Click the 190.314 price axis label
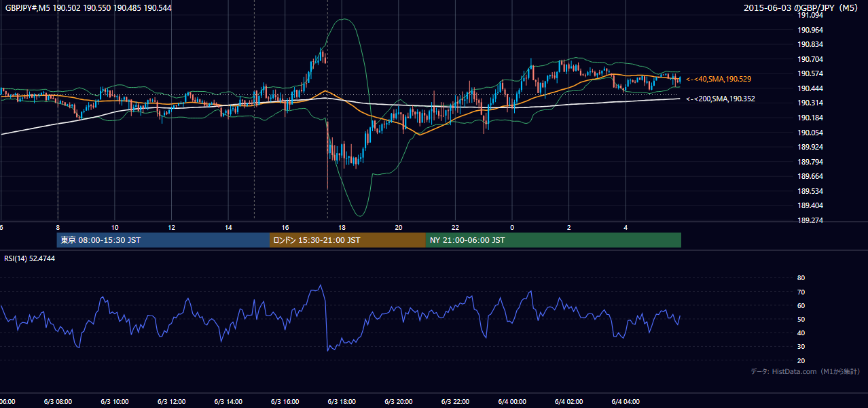 (x=810, y=103)
